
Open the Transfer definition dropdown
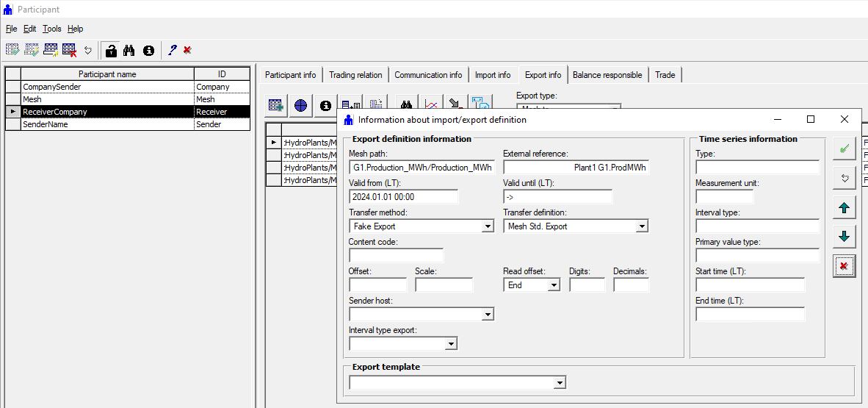pyautogui.click(x=642, y=226)
